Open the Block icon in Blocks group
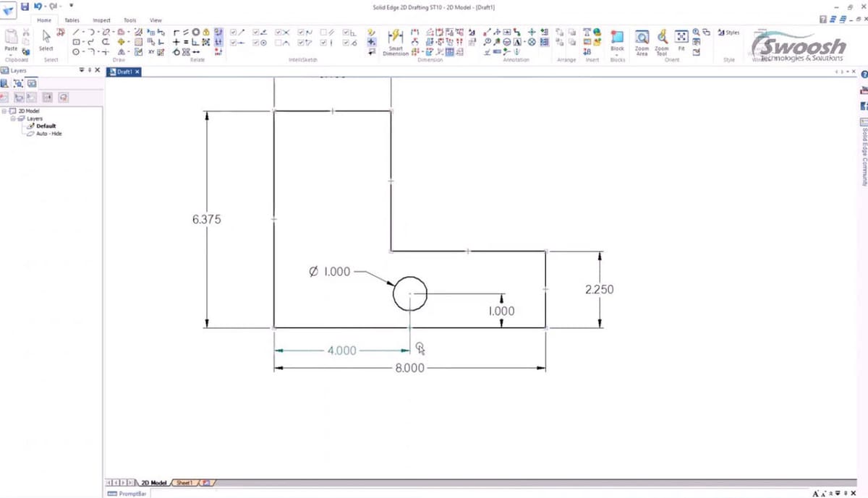Image resolution: width=868 pixels, height=498 pixels. (618, 36)
